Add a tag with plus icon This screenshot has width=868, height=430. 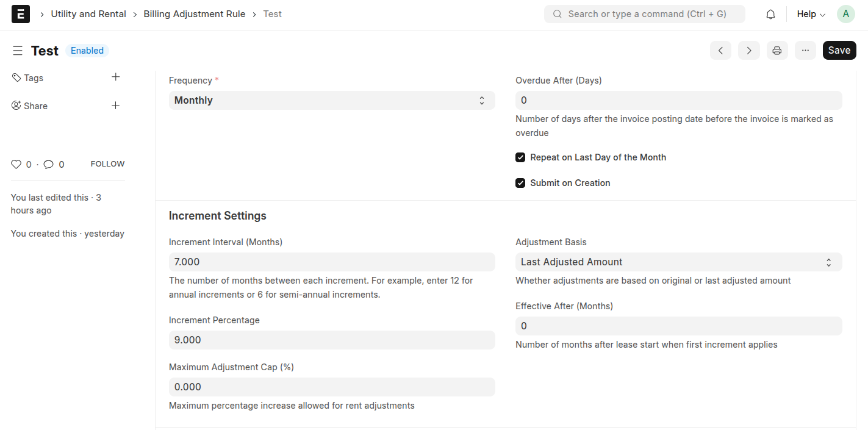point(116,77)
